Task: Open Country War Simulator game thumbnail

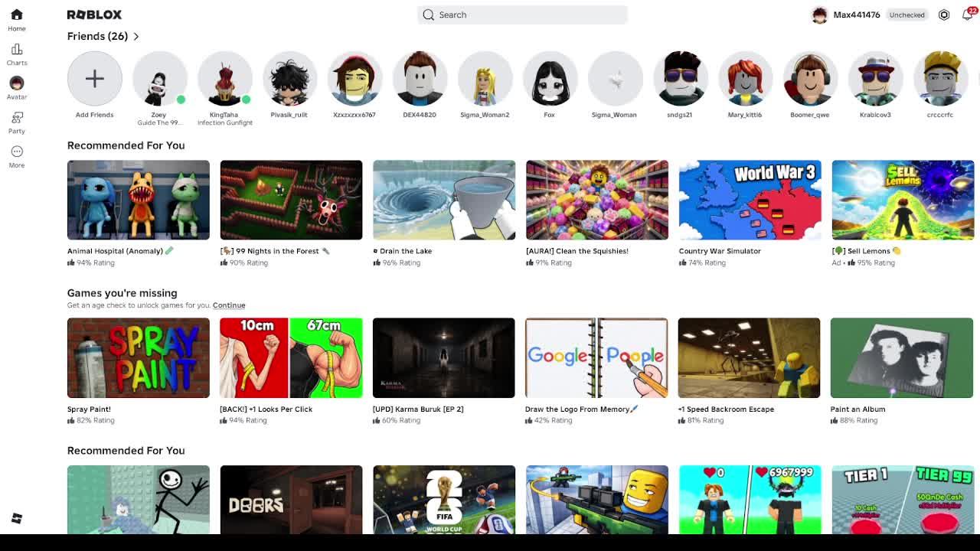Action: 750,200
